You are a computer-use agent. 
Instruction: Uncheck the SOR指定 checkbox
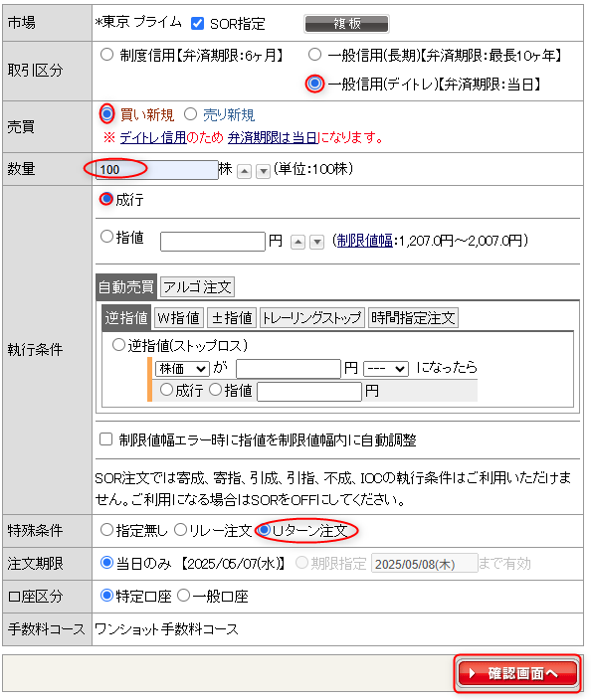[197, 23]
